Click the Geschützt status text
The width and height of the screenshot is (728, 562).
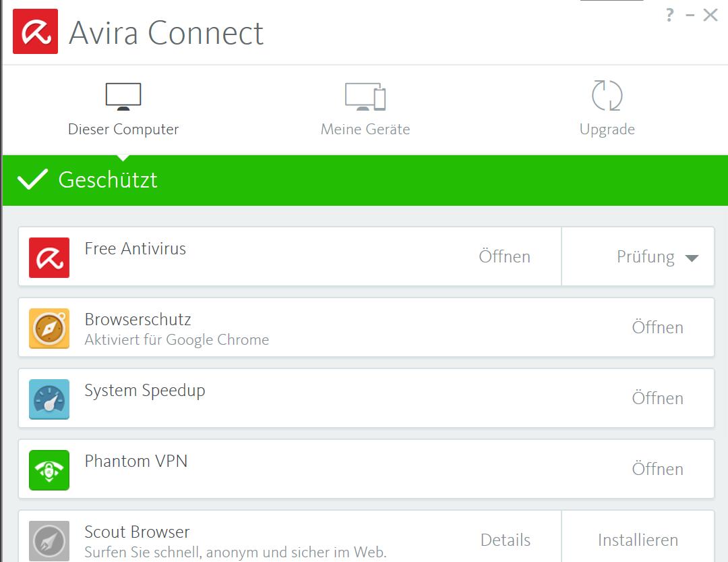click(x=108, y=180)
